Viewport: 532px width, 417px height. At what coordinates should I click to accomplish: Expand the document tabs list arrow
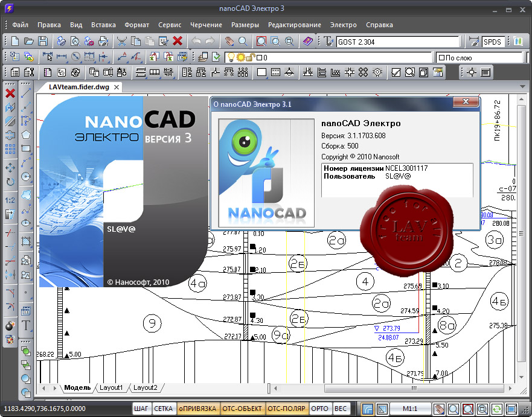[522, 86]
